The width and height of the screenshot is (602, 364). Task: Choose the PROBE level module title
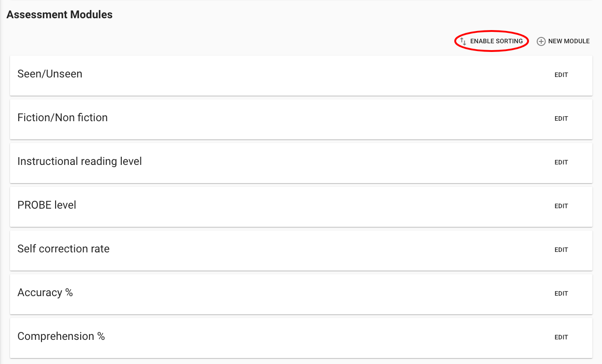[47, 205]
